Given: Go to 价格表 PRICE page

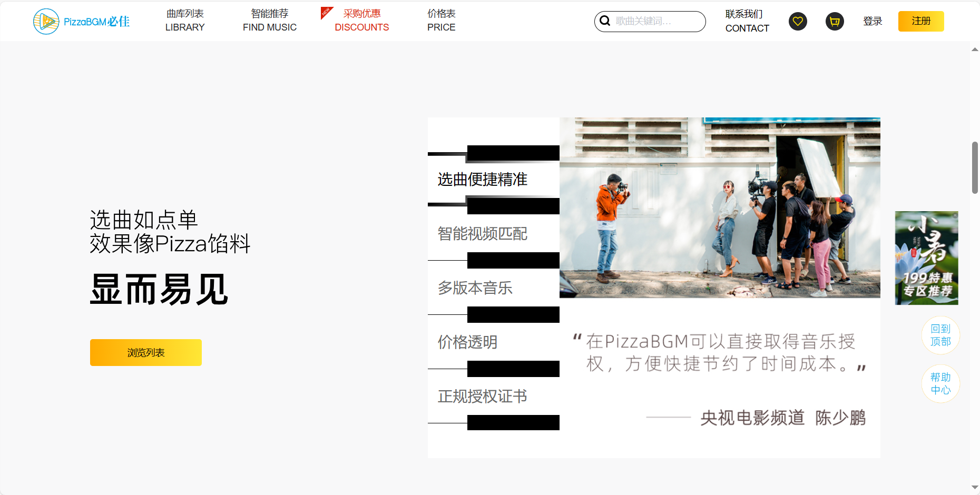Looking at the screenshot, I should click(442, 21).
